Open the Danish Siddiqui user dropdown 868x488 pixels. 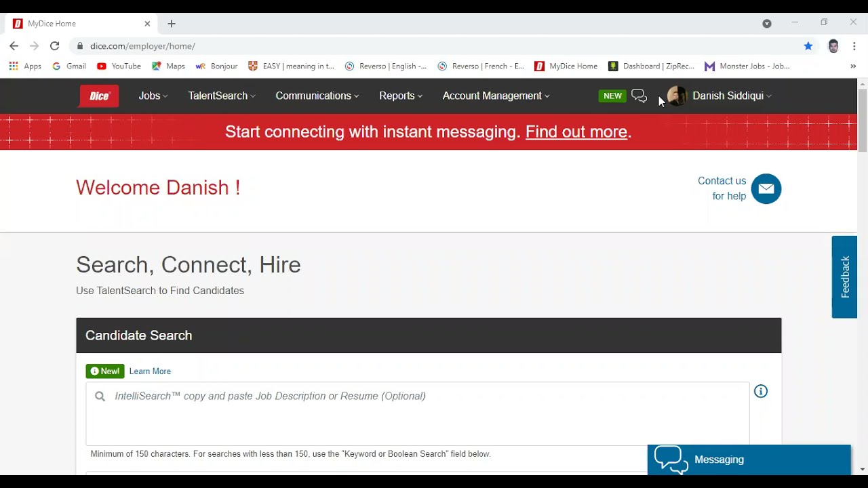(732, 96)
